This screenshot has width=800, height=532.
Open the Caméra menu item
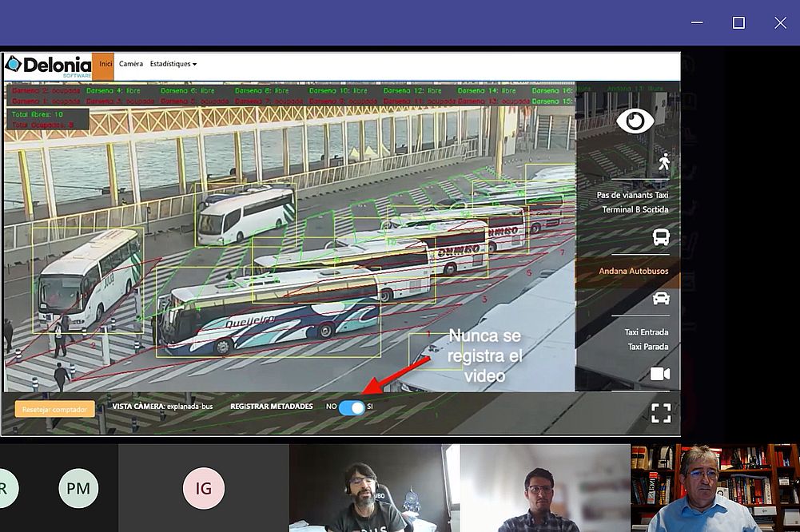coord(131,64)
